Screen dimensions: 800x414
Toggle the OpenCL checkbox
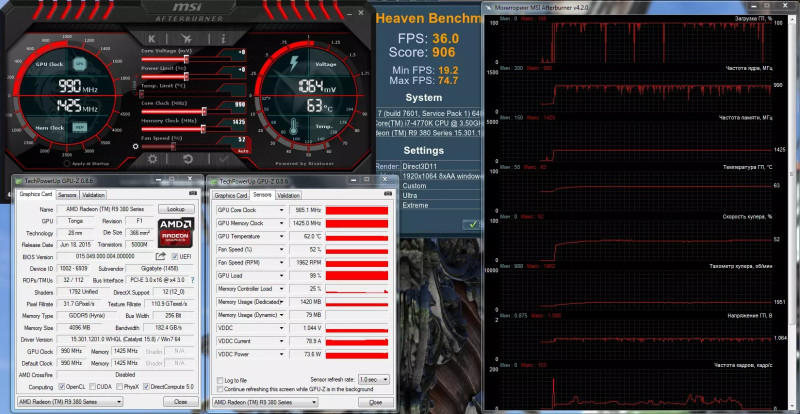[61, 387]
